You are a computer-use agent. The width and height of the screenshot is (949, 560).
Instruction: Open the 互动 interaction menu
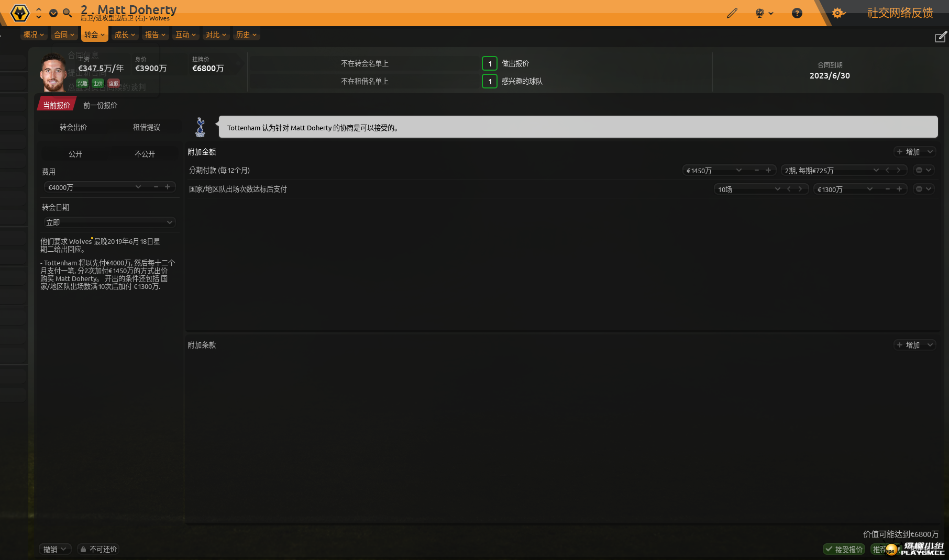pyautogui.click(x=185, y=35)
